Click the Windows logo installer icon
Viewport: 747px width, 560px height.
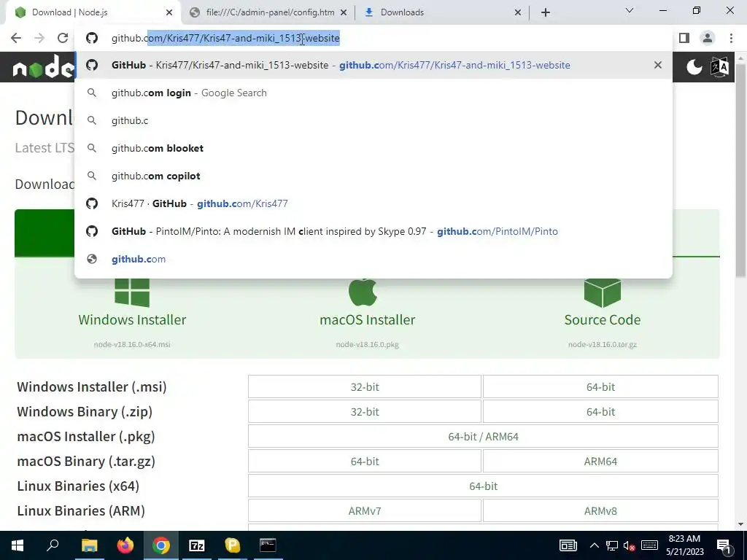[132, 292]
